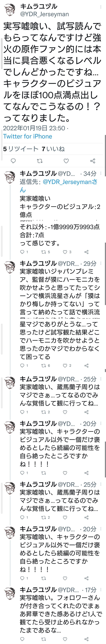This screenshot has height=644, width=106.
Task: View the 5 リツイート list
Action: pos(21,149)
